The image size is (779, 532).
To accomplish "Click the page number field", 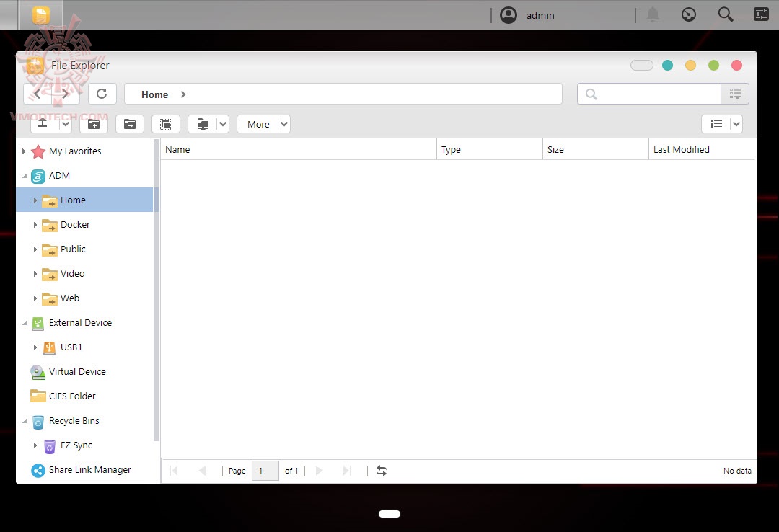I will click(x=265, y=471).
